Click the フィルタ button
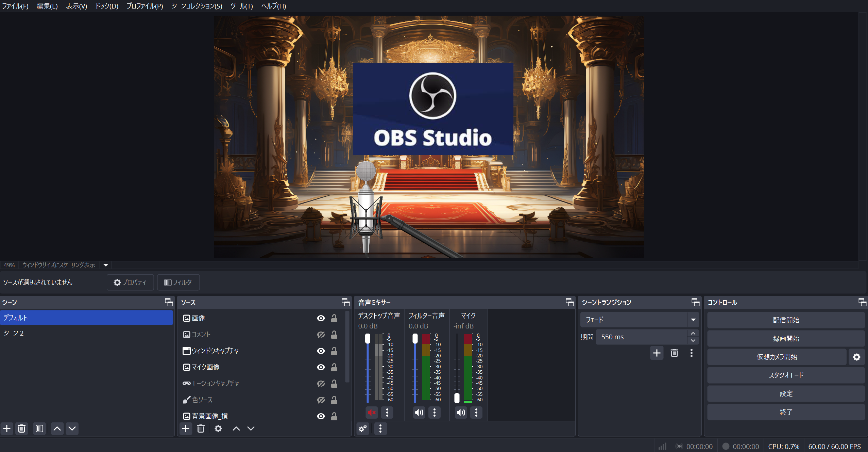Screen dimensions: 868x452 click(x=178, y=282)
